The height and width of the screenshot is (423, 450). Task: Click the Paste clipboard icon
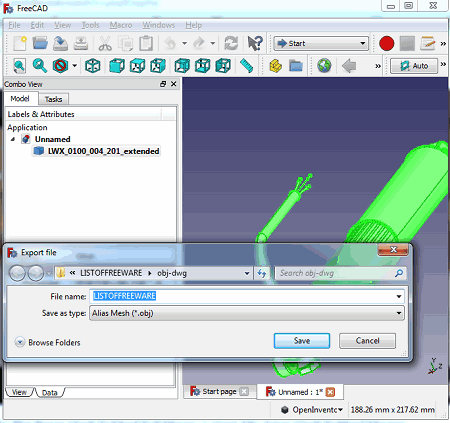click(146, 44)
